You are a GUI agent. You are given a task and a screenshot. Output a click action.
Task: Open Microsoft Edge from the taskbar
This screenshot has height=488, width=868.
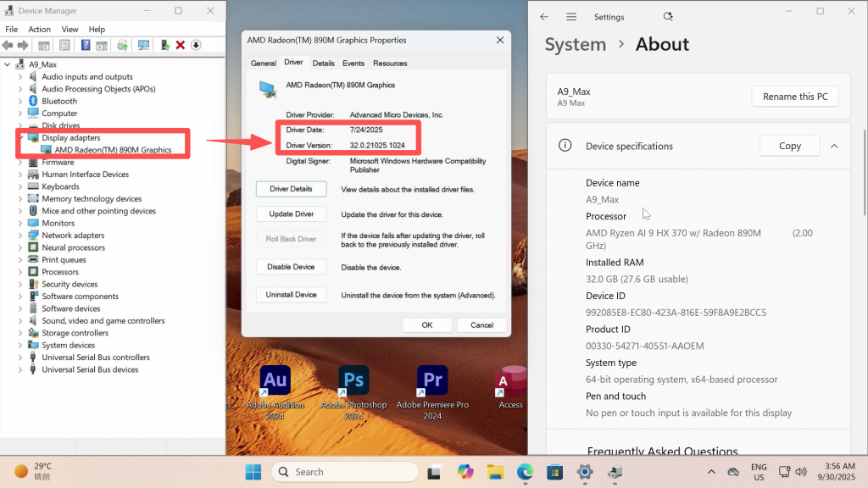[x=525, y=472]
